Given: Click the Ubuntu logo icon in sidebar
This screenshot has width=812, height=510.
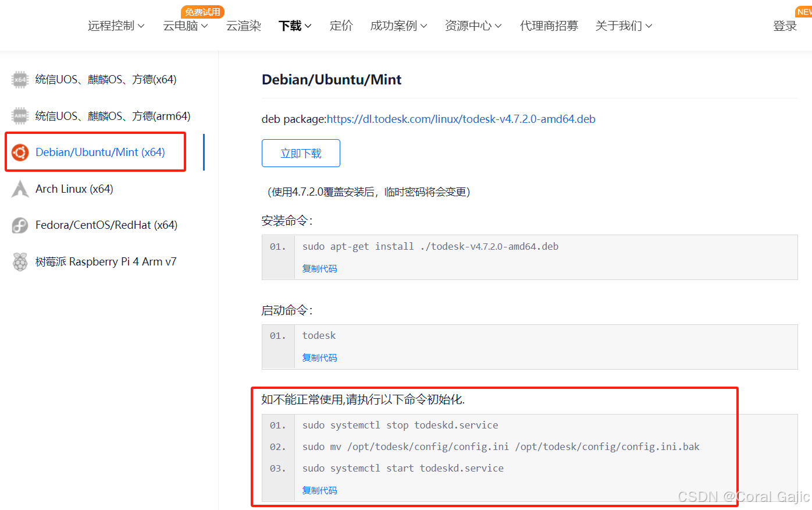Looking at the screenshot, I should click(x=20, y=153).
